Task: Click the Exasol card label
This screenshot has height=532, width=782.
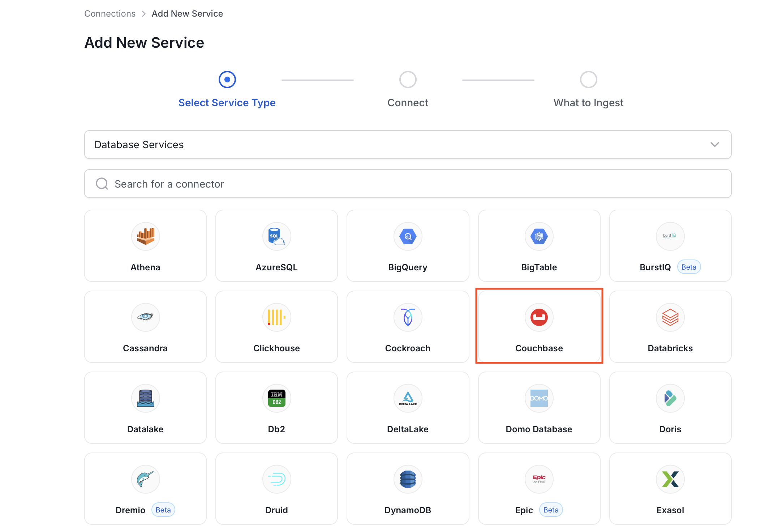Action: click(670, 510)
